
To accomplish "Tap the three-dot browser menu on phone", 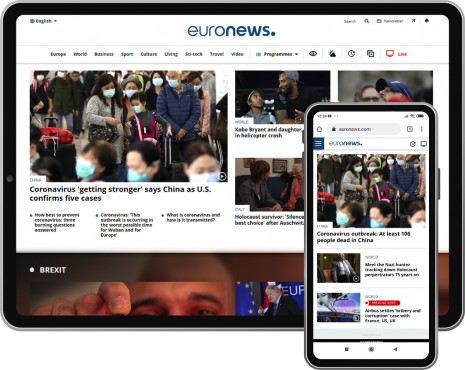I will (421, 129).
